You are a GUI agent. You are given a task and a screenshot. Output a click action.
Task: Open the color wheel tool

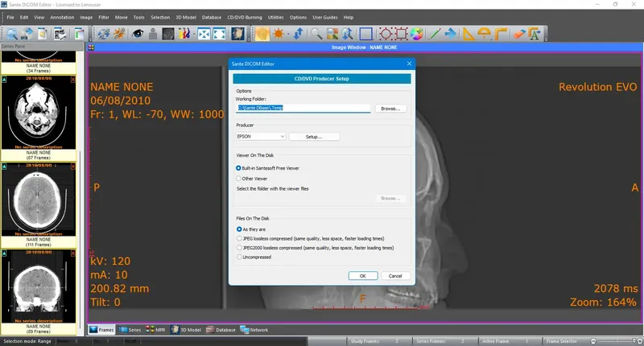click(x=416, y=34)
